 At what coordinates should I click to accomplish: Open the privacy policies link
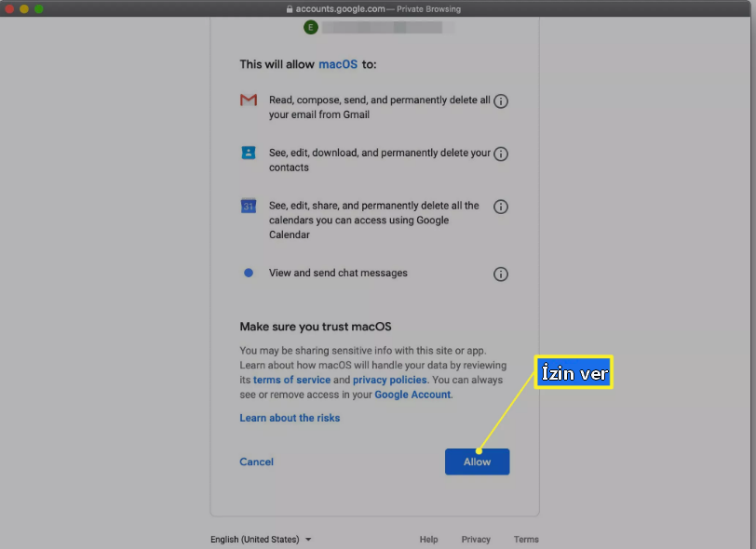point(389,380)
